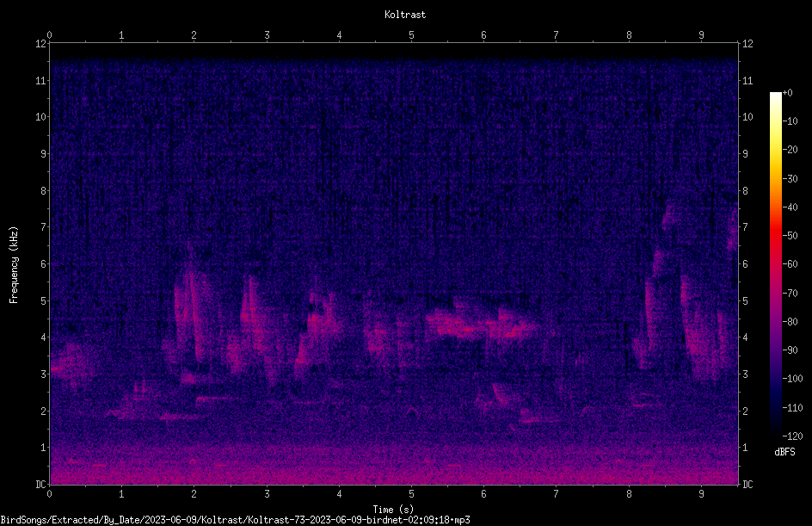Click the dBFS color scale bar
Viewport: 812px width, 526px height.
(x=775, y=263)
